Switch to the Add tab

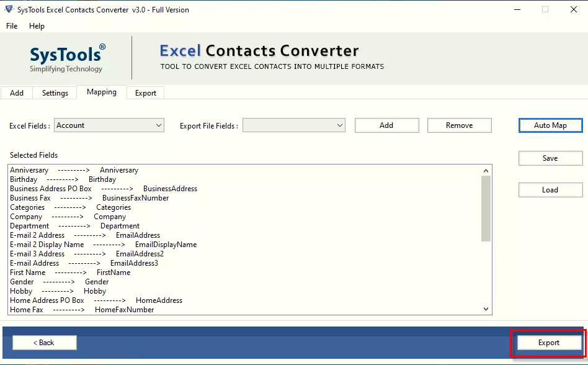point(17,93)
